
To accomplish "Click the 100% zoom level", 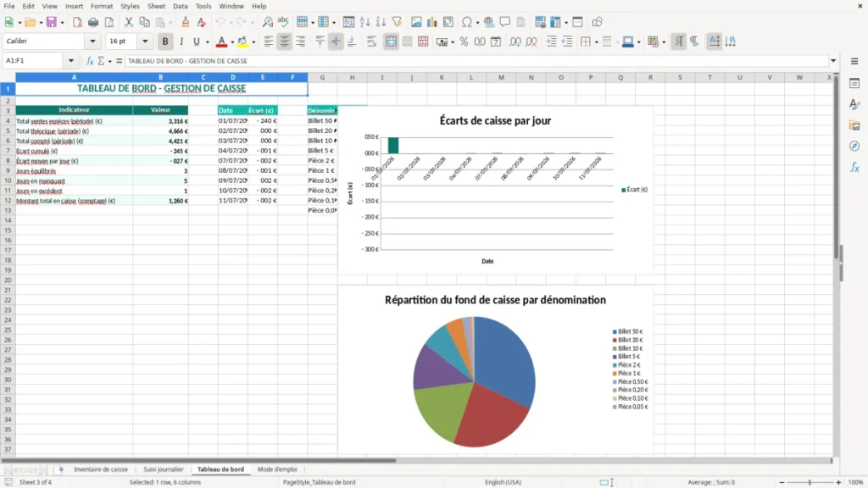I will [856, 482].
